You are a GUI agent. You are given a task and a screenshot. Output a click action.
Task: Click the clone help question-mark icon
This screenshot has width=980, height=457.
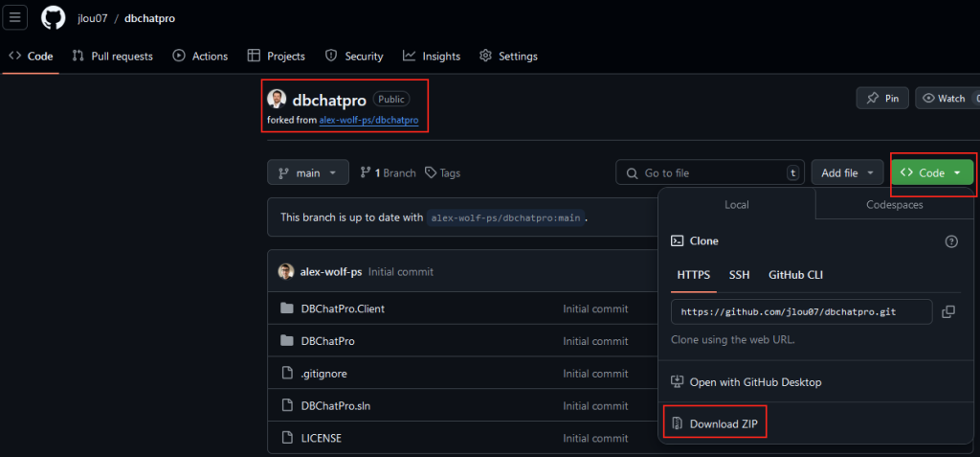(951, 241)
